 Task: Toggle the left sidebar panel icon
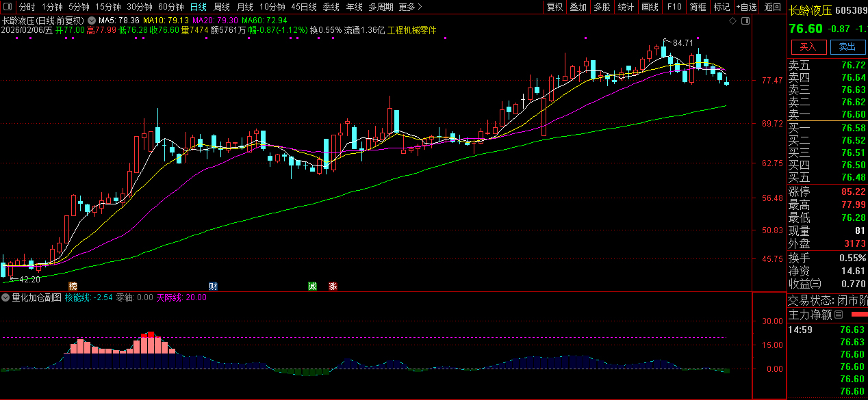click(7, 7)
